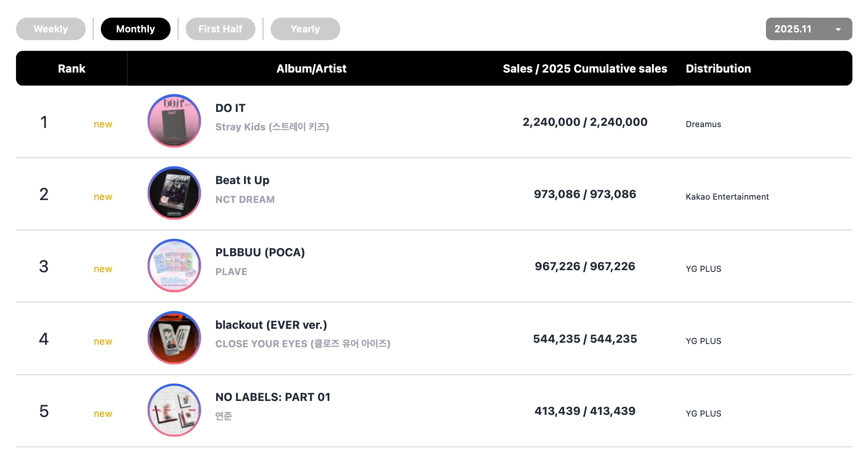The image size is (868, 453).
Task: Select the Monthly chart tab
Action: coord(135,29)
